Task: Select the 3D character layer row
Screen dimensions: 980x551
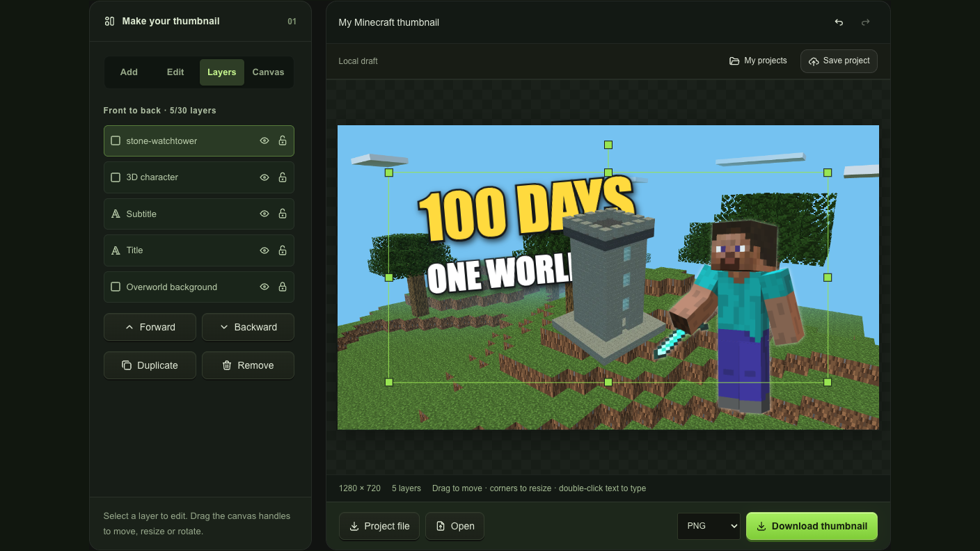Action: click(199, 177)
